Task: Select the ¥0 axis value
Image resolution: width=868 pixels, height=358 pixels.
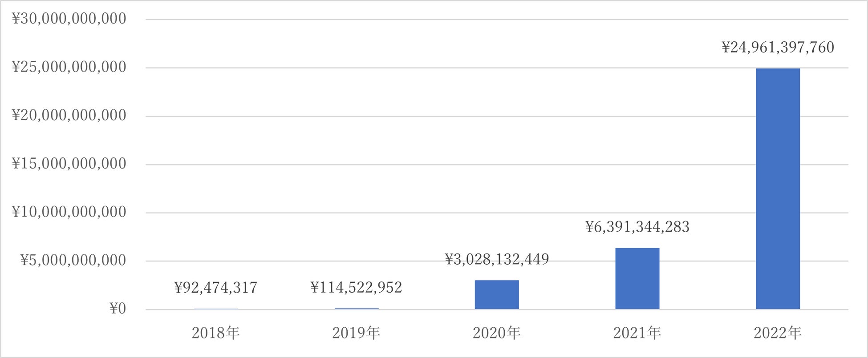Action: point(118,309)
